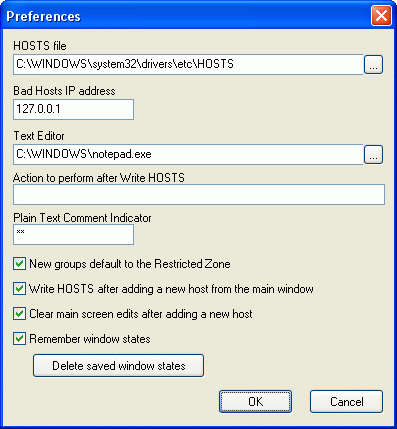Toggle Clear main screen edits checkbox
Viewport: 397px width, 429px height.
click(x=19, y=314)
